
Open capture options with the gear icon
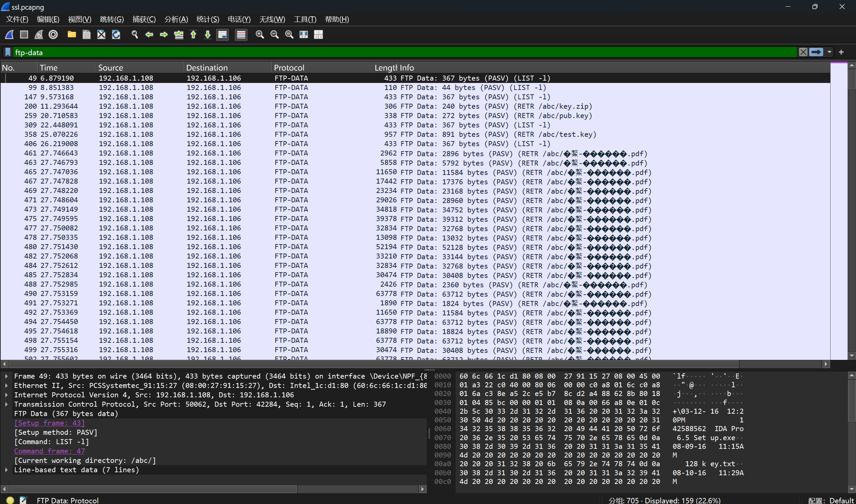pyautogui.click(x=53, y=35)
